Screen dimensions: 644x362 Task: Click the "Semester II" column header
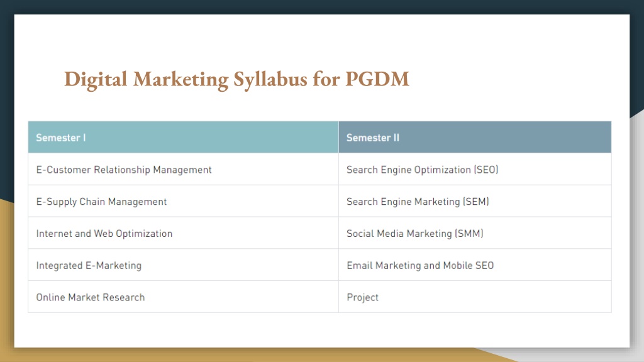[475, 137]
